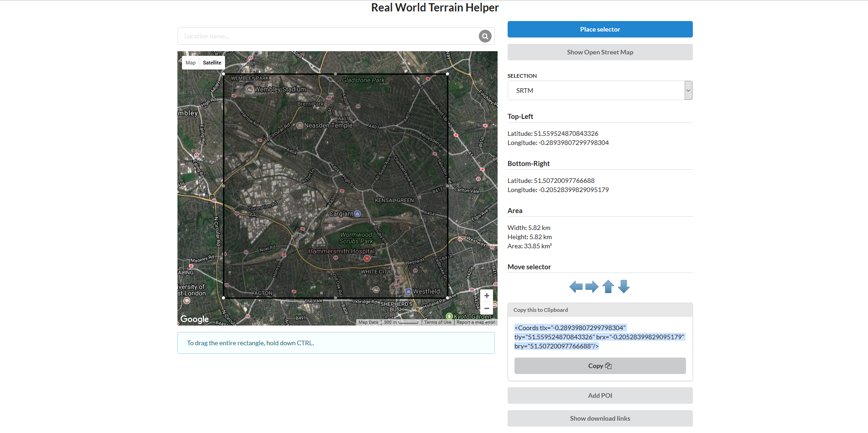The width and height of the screenshot is (868, 433).
Task: Focus the Location name search field
Action: [x=328, y=36]
